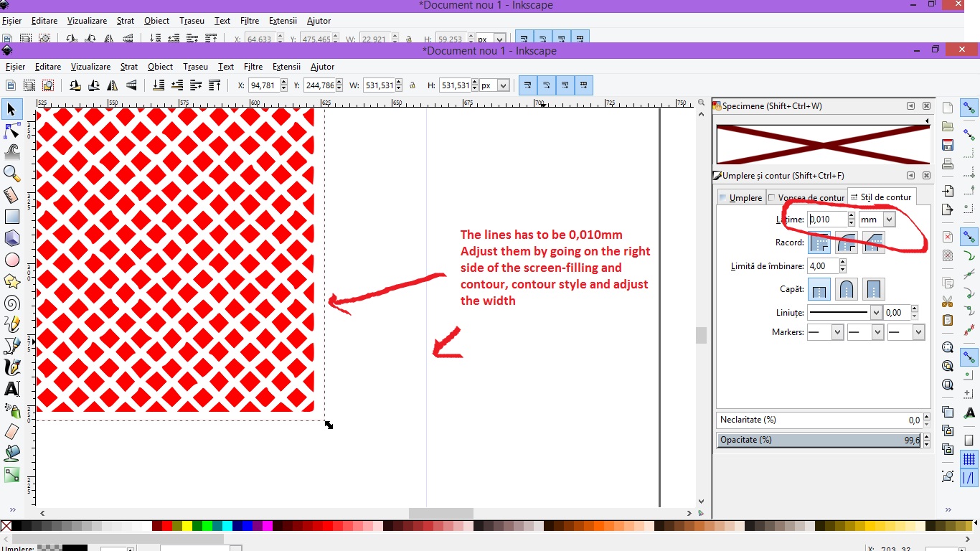Select the Ellipse circle tool
The height and width of the screenshot is (551, 980).
pyautogui.click(x=11, y=260)
